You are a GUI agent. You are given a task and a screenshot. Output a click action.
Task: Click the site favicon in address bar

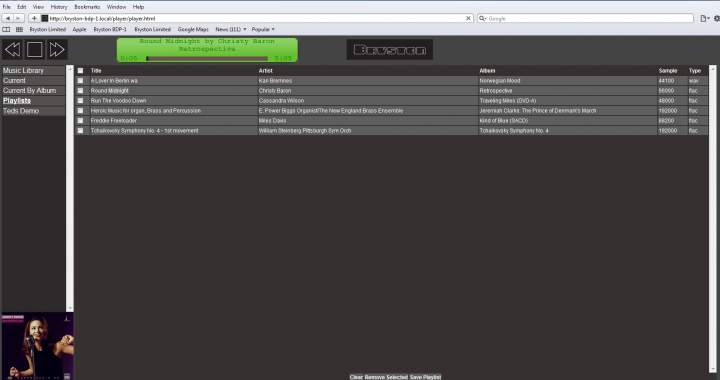click(x=45, y=18)
